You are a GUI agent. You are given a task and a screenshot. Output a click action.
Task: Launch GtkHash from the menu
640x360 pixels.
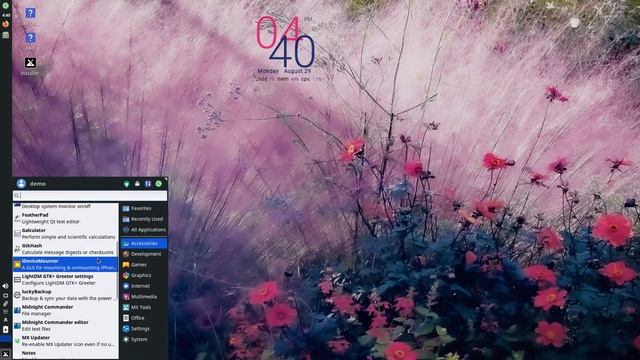[x=65, y=249]
